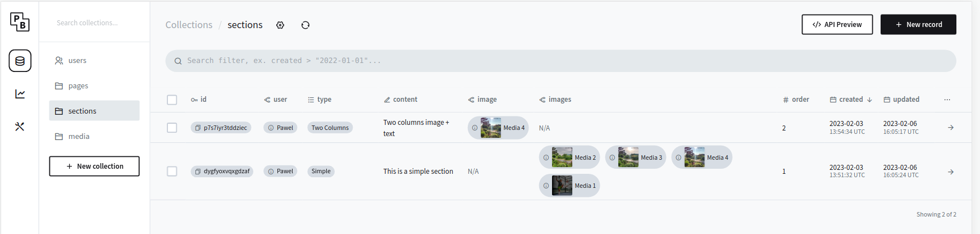
Task: Sort by order column
Action: click(x=796, y=100)
